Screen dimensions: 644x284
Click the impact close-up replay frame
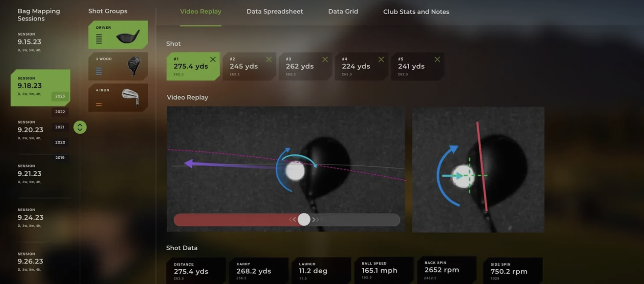click(478, 169)
